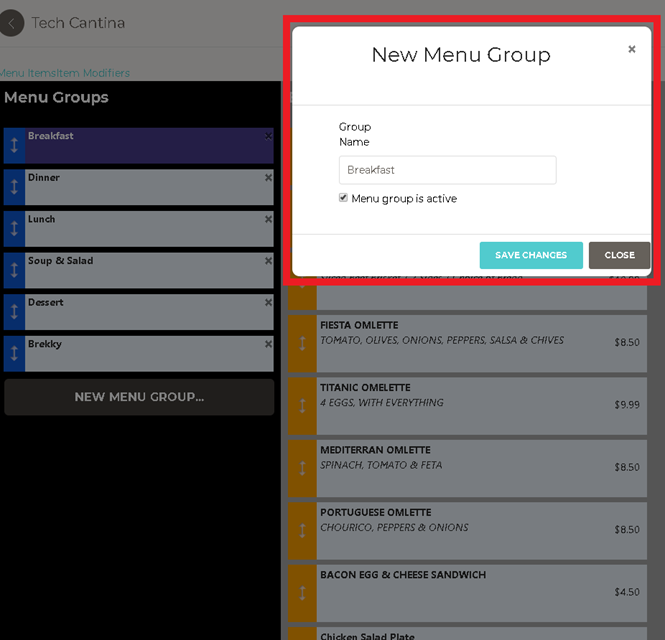This screenshot has width=665, height=640.
Task: Toggle the Menu group is active checkbox
Action: click(344, 199)
